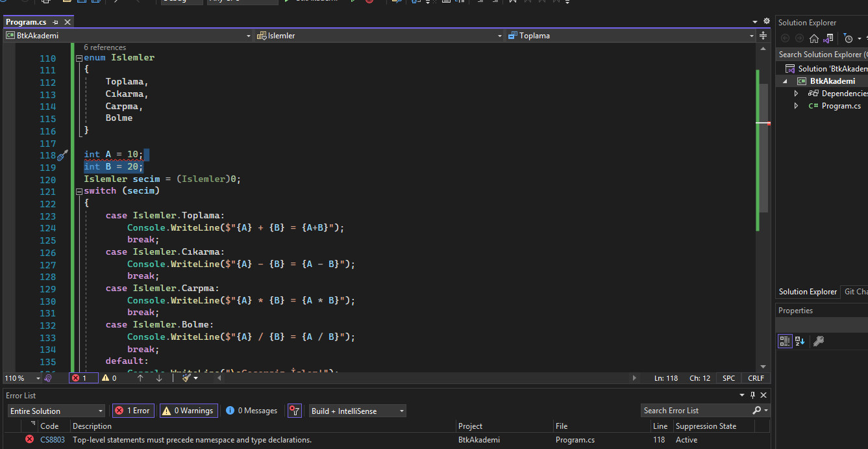Toggle the 0 Messages filter button
The width and height of the screenshot is (868, 449).
252,411
